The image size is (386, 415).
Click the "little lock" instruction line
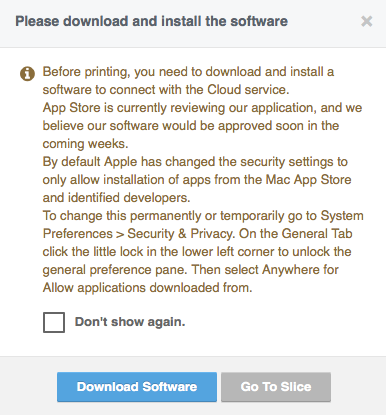(x=197, y=252)
